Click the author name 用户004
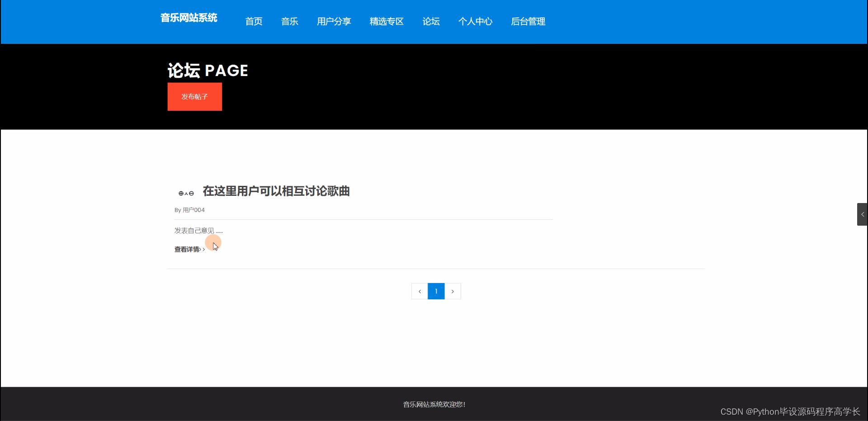Screen dimensions: 868x421 coord(193,210)
